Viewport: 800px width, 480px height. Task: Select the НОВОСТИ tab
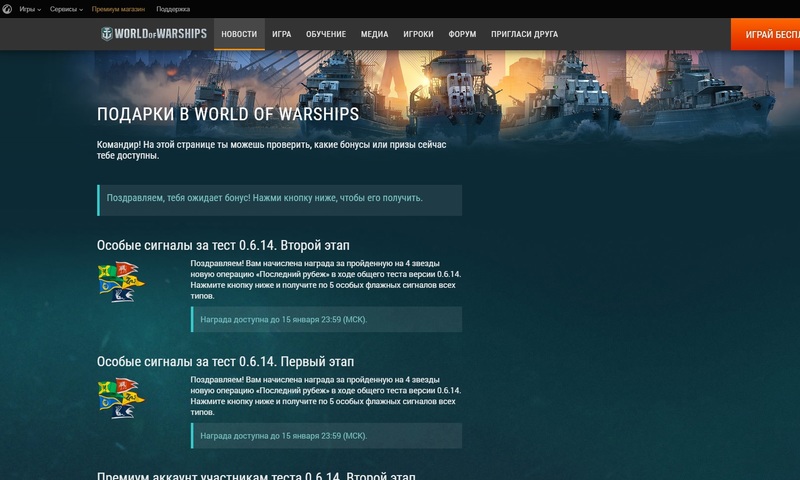[239, 34]
